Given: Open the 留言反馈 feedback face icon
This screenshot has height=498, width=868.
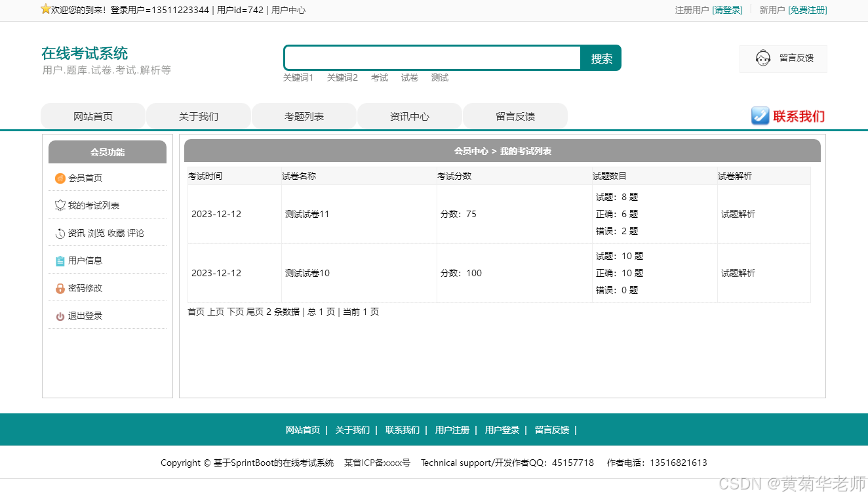Looking at the screenshot, I should pos(762,58).
